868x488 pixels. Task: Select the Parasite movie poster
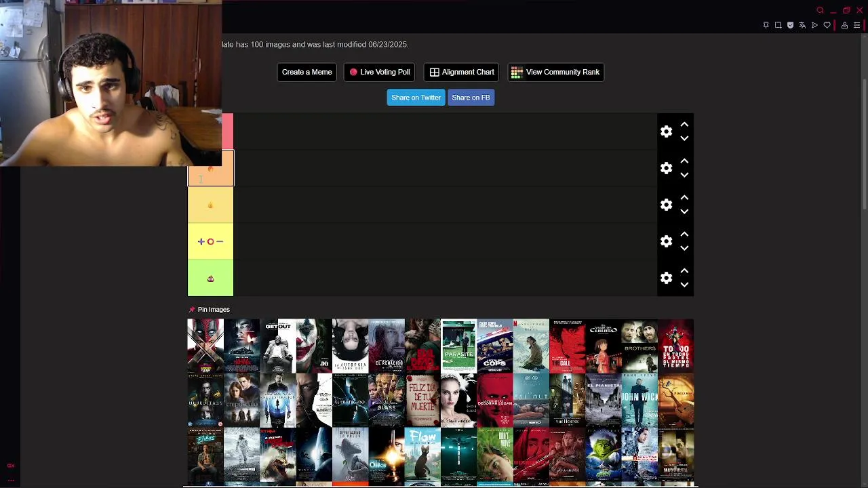click(x=459, y=346)
